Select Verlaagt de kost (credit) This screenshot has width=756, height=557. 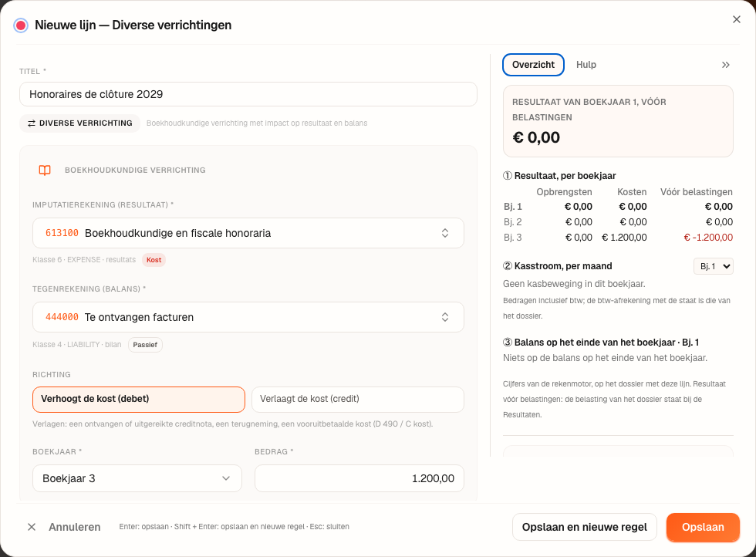click(x=358, y=400)
